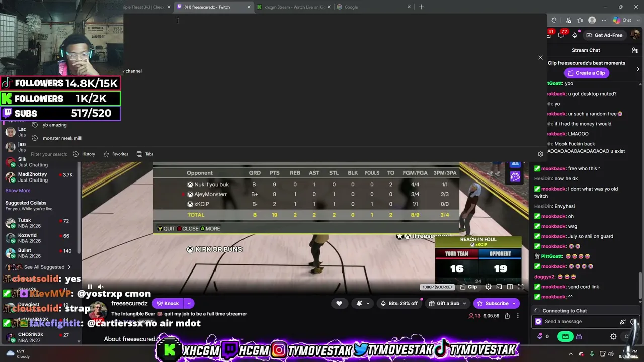This screenshot has height=362, width=644.
Task: Close the address bar suggestion panel
Action: click(x=541, y=58)
